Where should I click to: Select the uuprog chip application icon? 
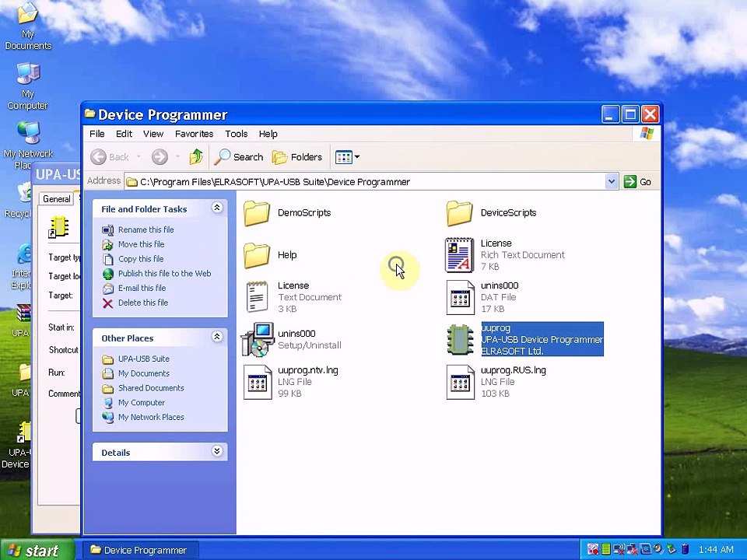coord(460,340)
